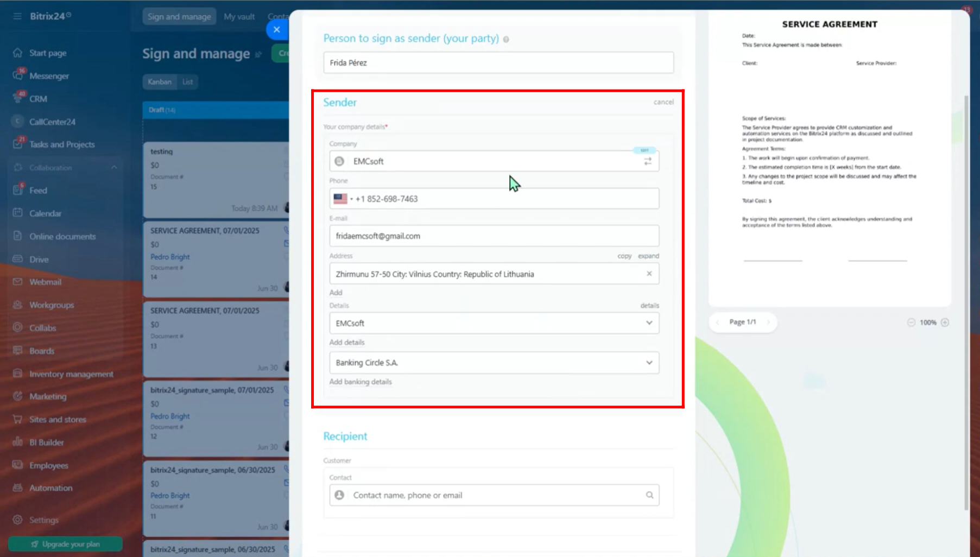The image size is (980, 557).
Task: Zoom in the document preview
Action: tap(945, 322)
